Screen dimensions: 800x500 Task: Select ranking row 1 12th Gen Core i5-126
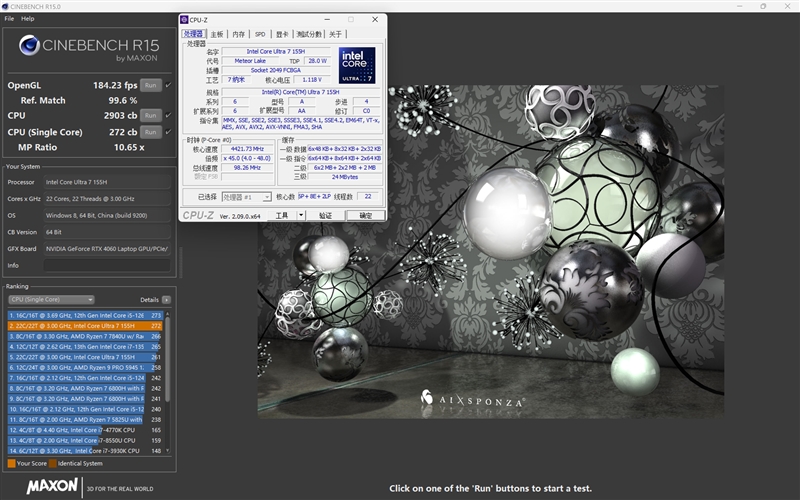coord(85,315)
